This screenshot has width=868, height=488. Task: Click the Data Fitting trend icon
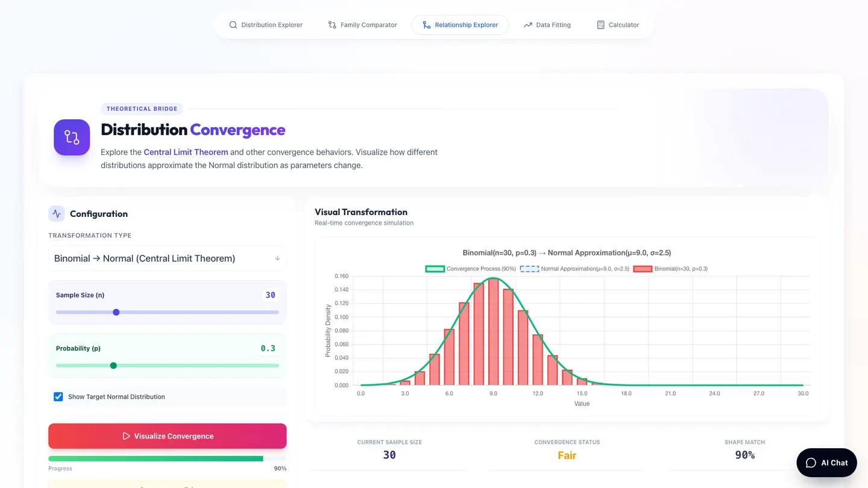click(528, 25)
